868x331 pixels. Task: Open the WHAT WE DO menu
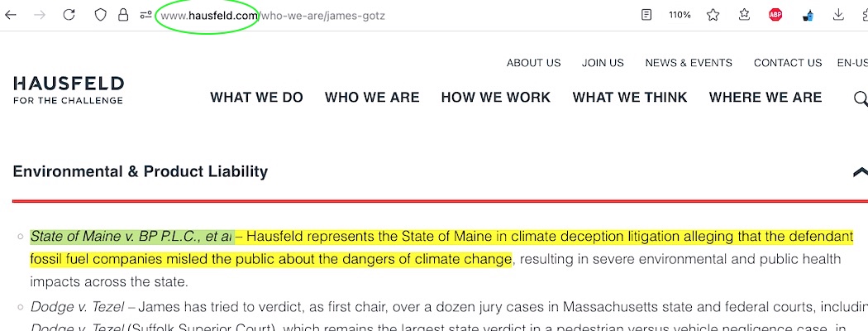coord(256,98)
